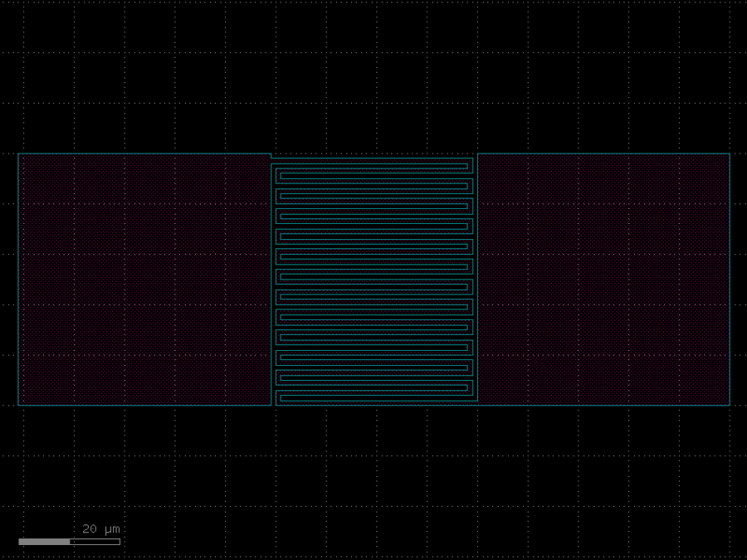Click the scale bar below the layout

(x=70, y=542)
